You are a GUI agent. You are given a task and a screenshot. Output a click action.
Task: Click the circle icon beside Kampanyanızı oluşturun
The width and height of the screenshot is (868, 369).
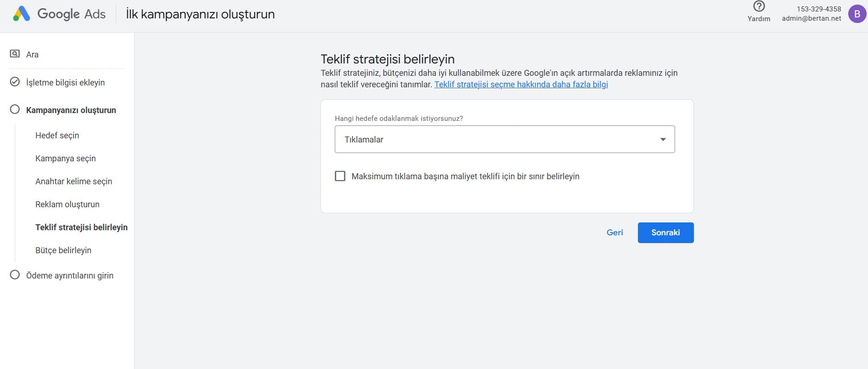(x=15, y=109)
